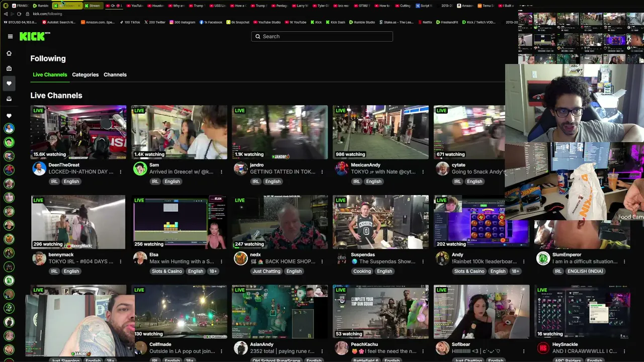
Task: Open the YouTube Studio bookmark
Action: [x=266, y=22]
